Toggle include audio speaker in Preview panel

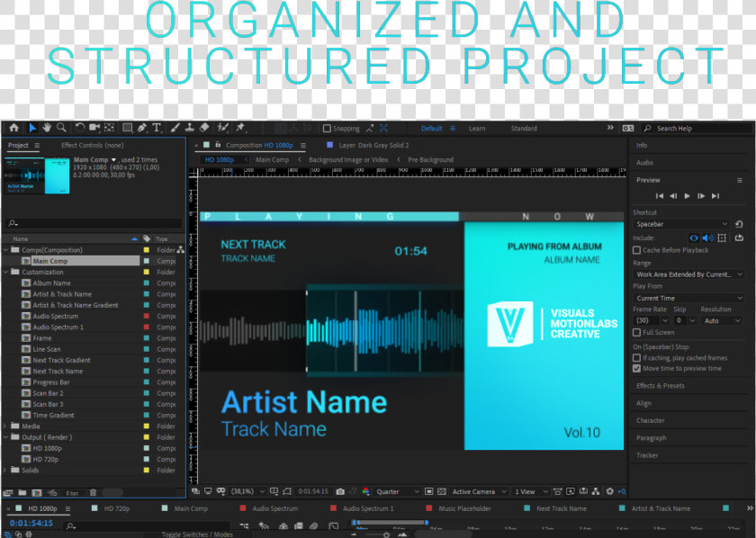707,238
